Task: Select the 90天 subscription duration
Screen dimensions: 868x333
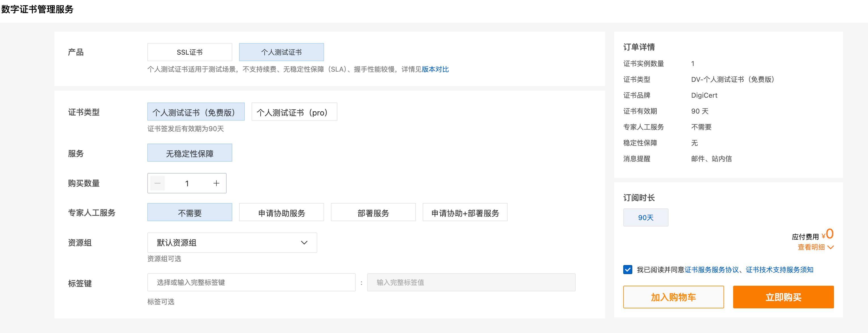Action: [x=645, y=217]
